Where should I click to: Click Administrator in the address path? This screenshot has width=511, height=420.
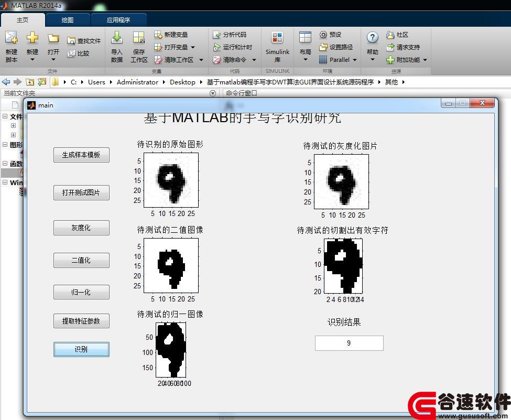tap(137, 82)
